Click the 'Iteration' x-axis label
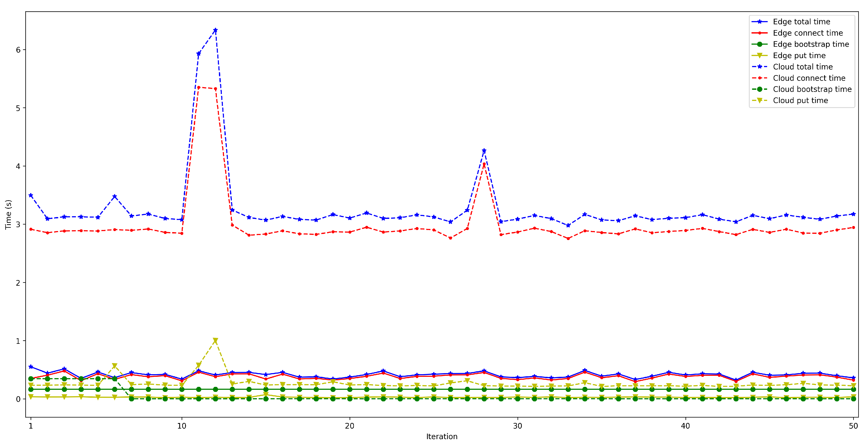The image size is (868, 446). tap(442, 436)
